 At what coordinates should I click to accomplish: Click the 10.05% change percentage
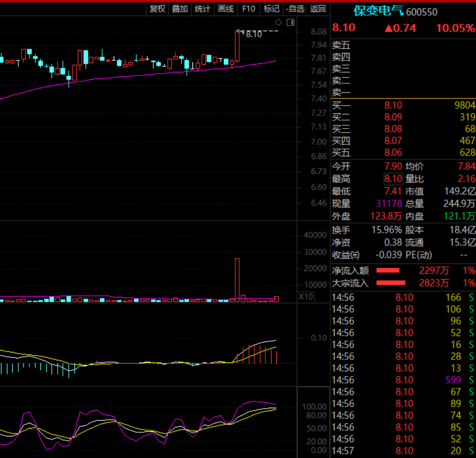pos(456,28)
